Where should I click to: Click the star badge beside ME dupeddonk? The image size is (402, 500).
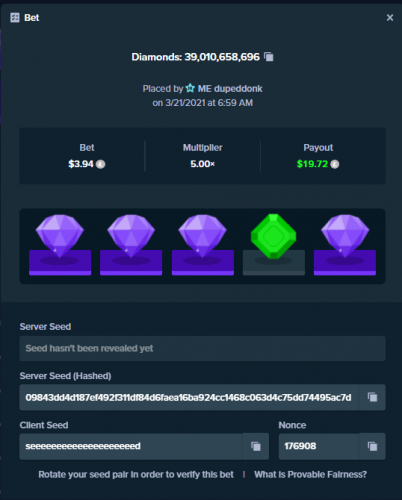pyautogui.click(x=190, y=88)
